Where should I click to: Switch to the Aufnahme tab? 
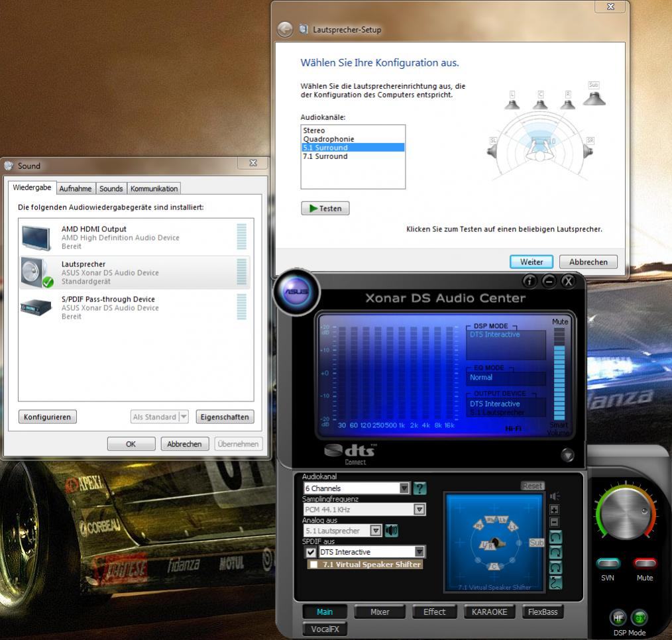click(x=76, y=188)
